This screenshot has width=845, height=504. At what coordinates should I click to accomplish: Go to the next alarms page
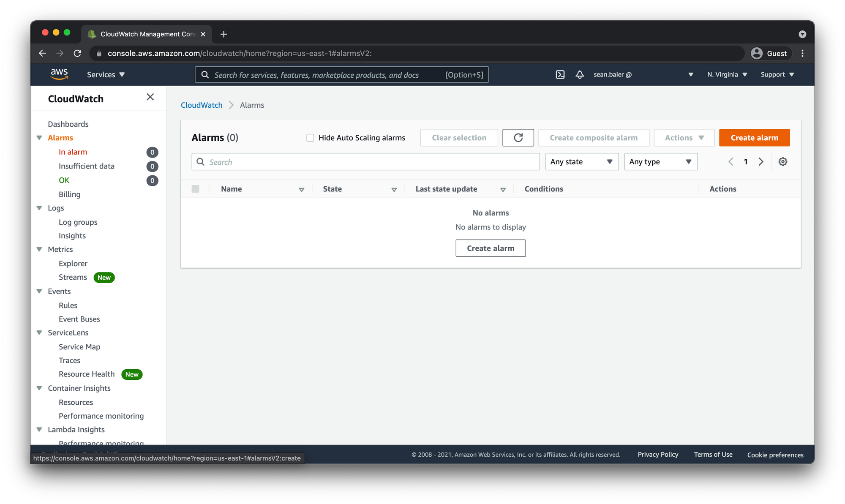click(x=761, y=162)
